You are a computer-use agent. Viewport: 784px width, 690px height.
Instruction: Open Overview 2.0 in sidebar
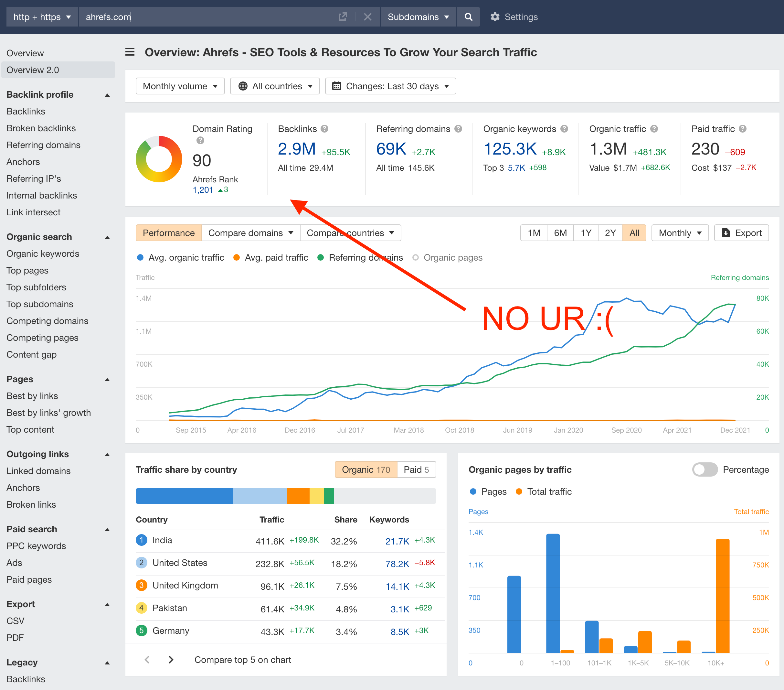(58, 70)
